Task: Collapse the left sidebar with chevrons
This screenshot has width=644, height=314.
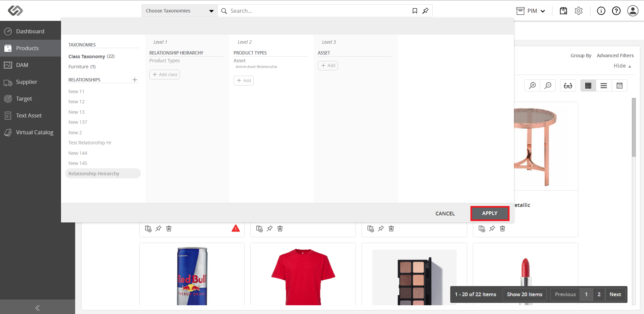Action: click(x=37, y=308)
